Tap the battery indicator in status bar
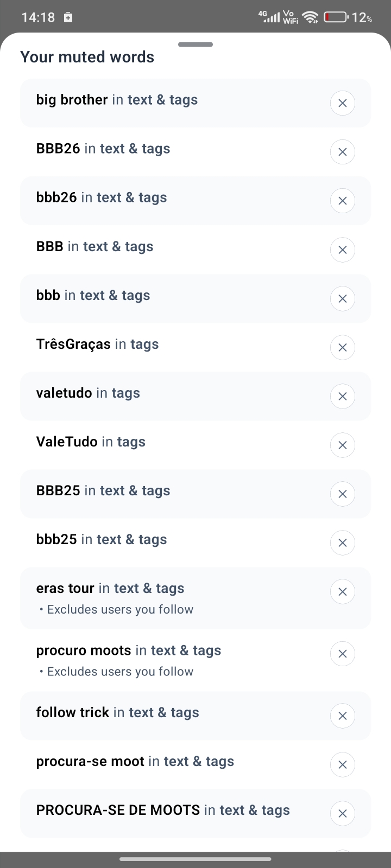The width and height of the screenshot is (391, 868). coord(337,17)
